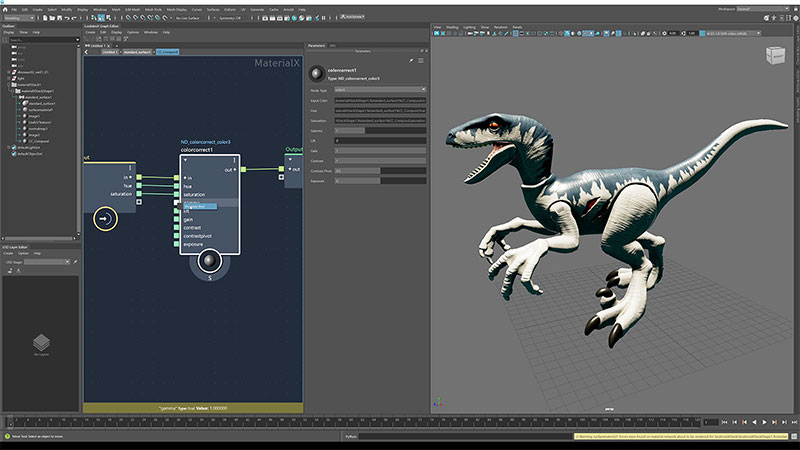Screen dimensions: 800x450
Task: Click the plus port on input node
Action: pos(139,202)
